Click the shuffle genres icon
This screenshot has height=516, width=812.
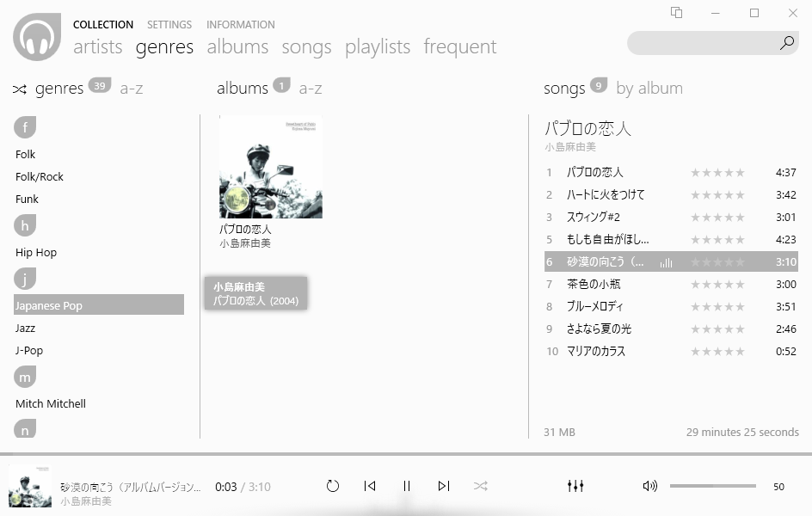(20, 89)
